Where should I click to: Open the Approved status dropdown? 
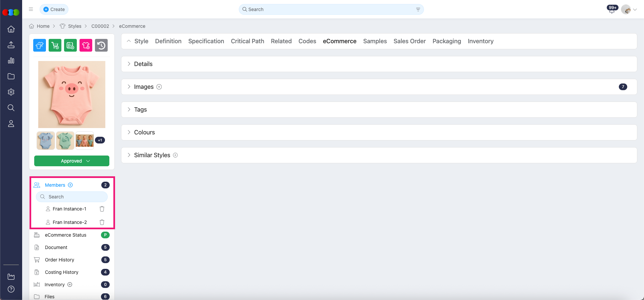72,161
